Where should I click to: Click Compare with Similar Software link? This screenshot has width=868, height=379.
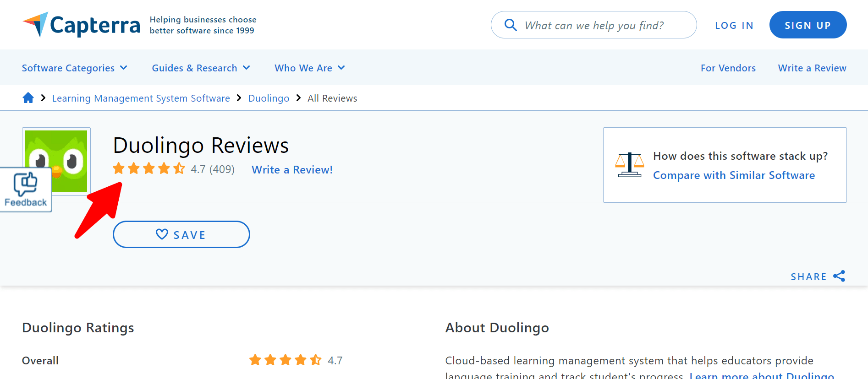point(734,175)
